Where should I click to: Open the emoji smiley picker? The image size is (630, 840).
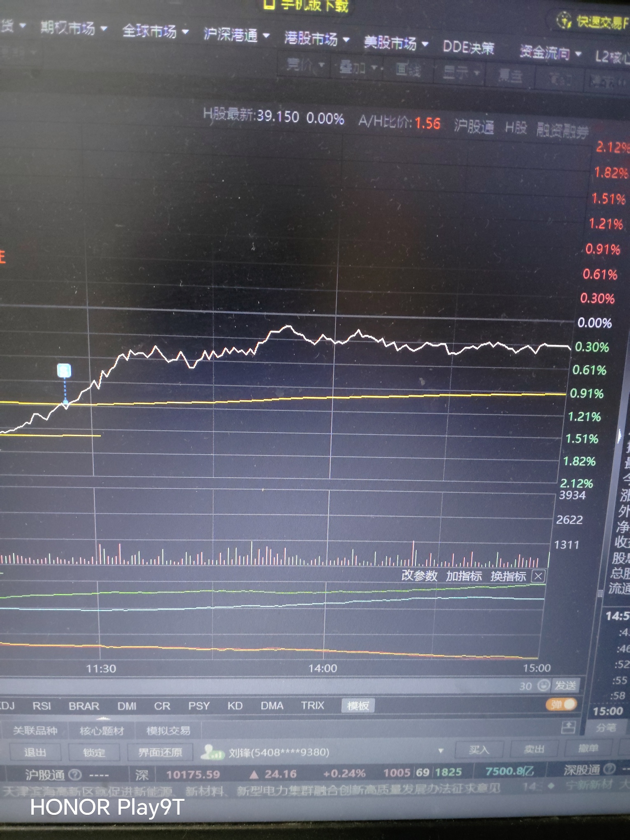[544, 685]
